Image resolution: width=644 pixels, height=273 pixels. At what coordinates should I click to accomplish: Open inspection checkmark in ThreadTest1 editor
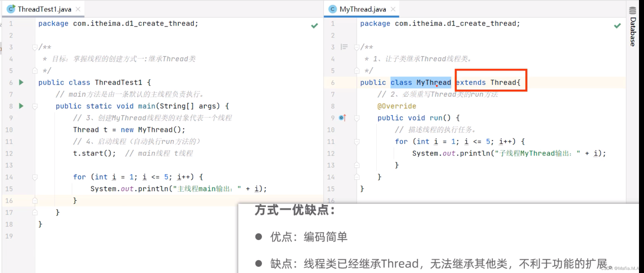coord(314,26)
